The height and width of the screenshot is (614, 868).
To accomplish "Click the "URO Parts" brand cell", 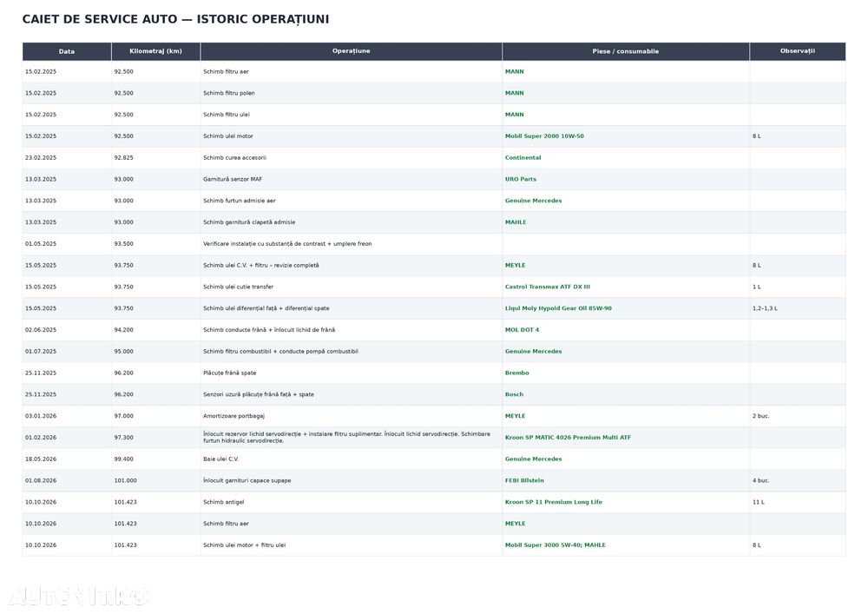I will pyautogui.click(x=520, y=180).
